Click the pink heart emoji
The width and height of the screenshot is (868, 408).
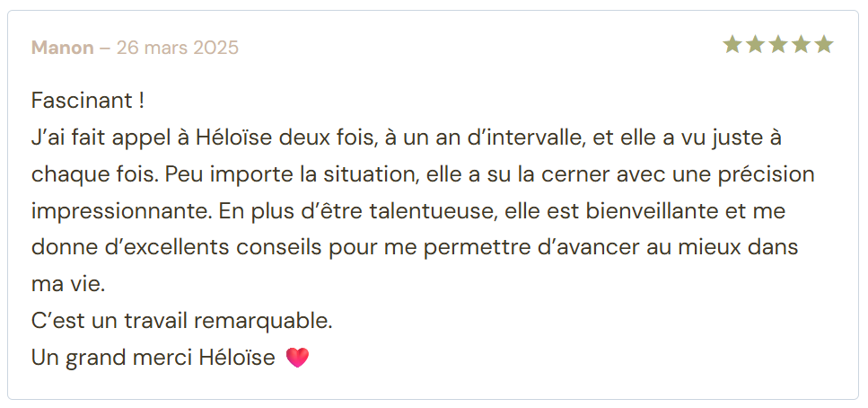pyautogui.click(x=297, y=358)
